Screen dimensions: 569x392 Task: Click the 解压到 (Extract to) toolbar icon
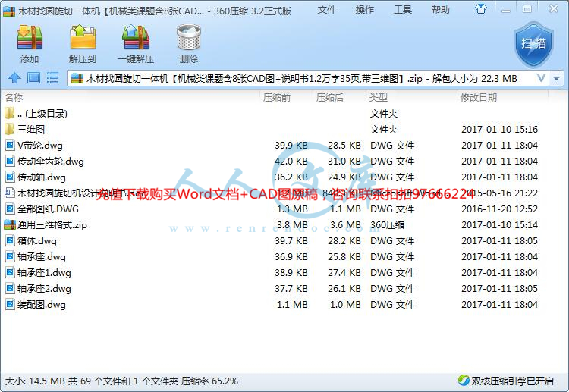(x=83, y=37)
